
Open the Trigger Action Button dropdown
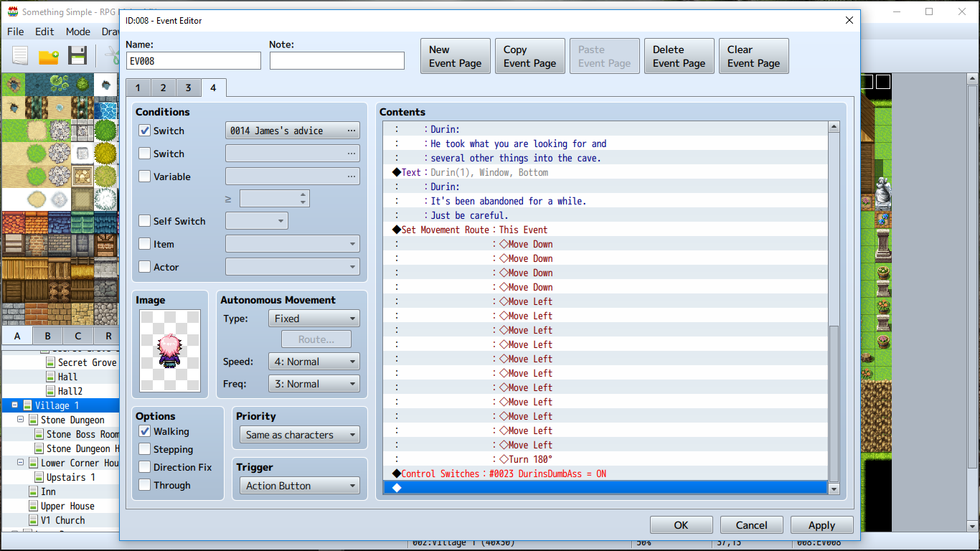click(x=300, y=486)
